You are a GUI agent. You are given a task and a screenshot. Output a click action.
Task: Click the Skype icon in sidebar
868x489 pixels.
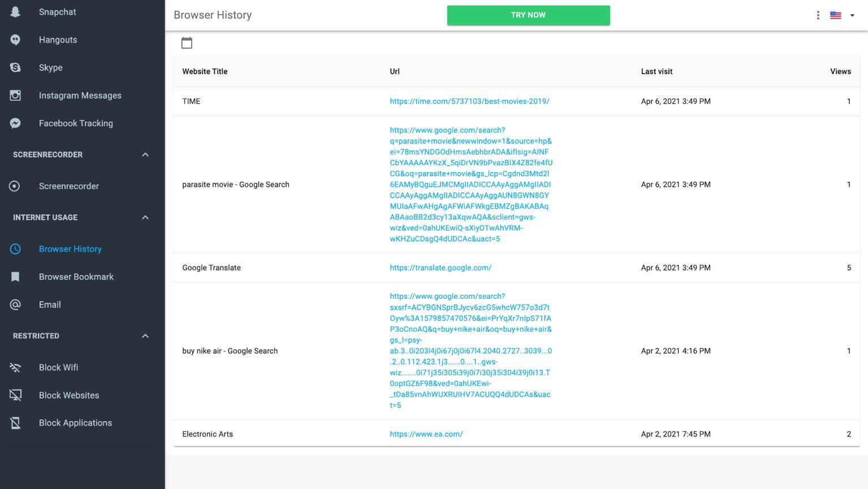[x=15, y=67]
